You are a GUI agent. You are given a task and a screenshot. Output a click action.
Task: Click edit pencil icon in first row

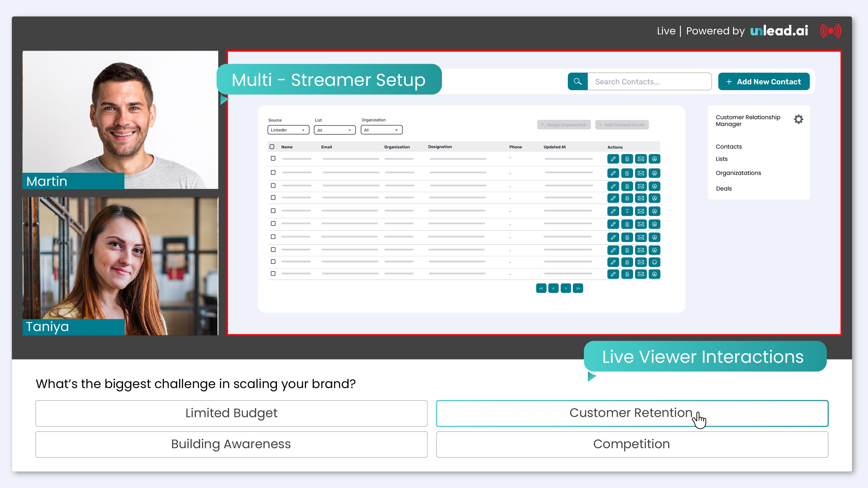[613, 159]
